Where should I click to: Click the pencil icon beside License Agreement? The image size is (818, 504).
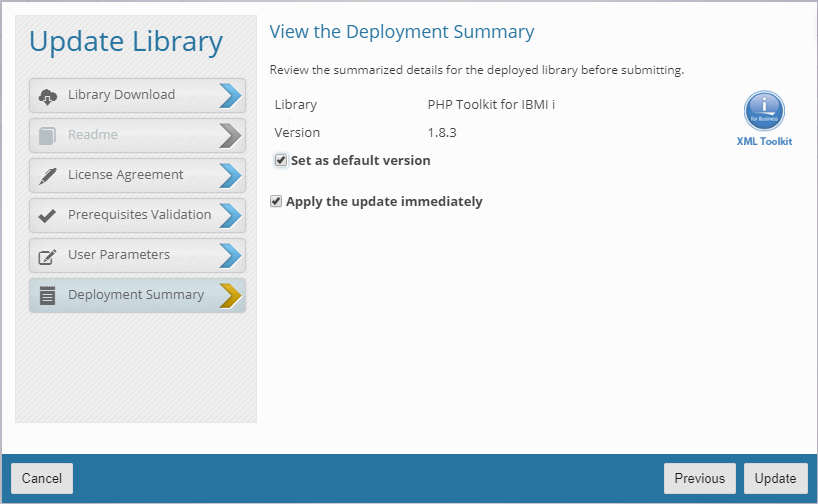coord(47,176)
